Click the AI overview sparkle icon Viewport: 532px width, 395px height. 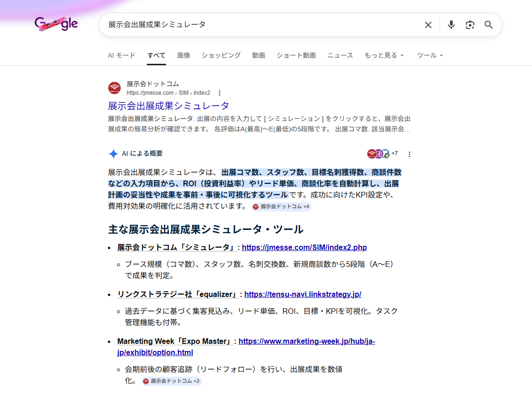point(114,154)
